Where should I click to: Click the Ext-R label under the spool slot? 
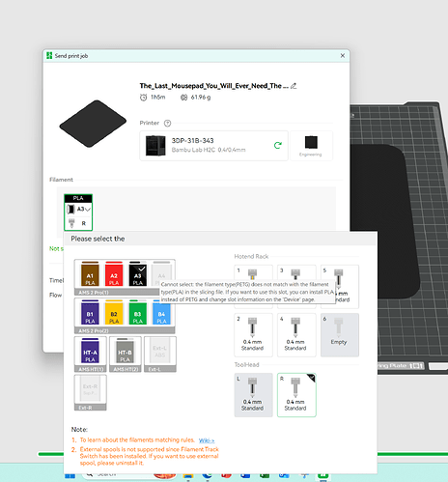tap(85, 408)
